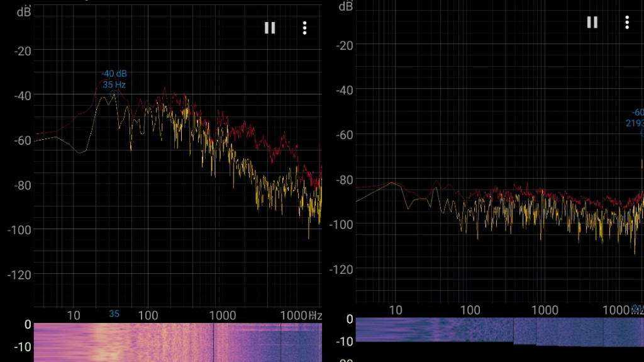Click the blue '35' frequency axis marker
644x362 pixels.
(114, 314)
